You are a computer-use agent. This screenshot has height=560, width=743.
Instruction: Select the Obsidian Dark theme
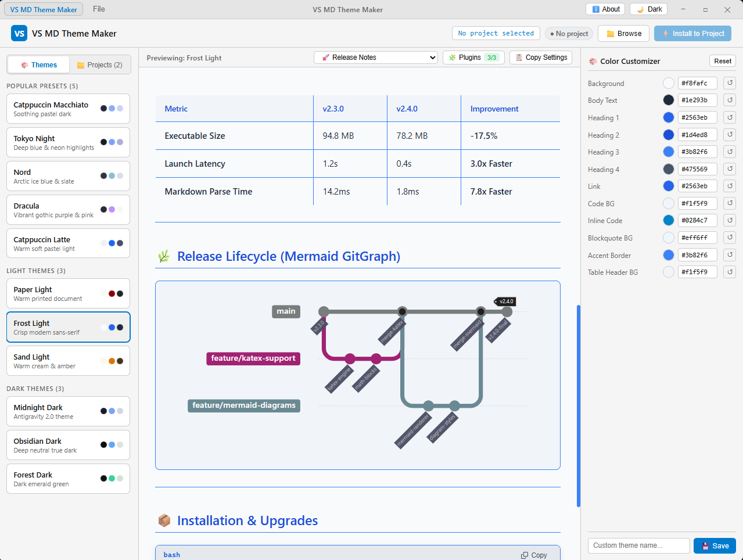(x=68, y=445)
